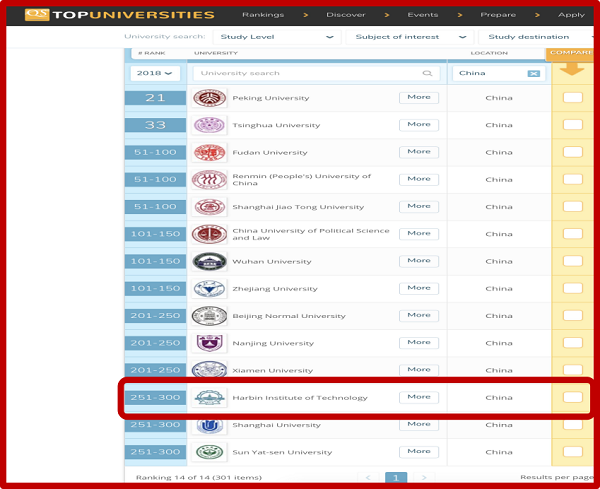
Task: Click the UNIVERSITY column header
Action: 216,53
